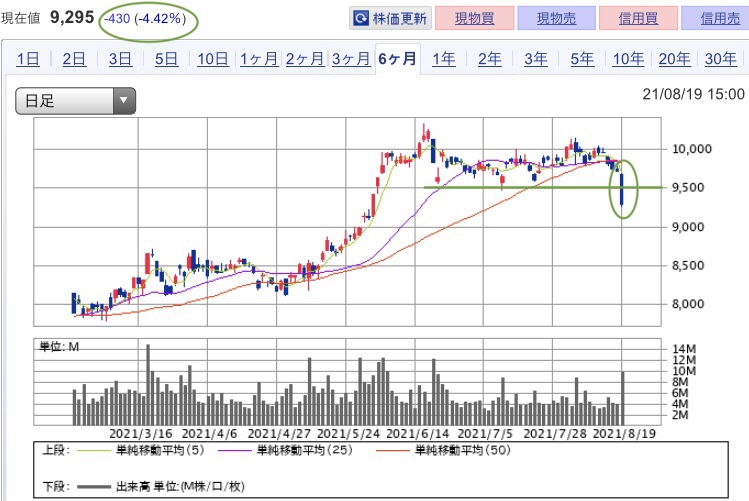Open the 信用売 order link
This screenshot has width=749, height=501.
click(x=719, y=18)
